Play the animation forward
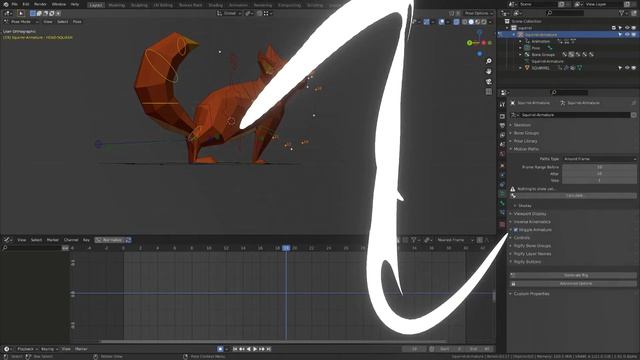The width and height of the screenshot is (640, 360). [255, 349]
